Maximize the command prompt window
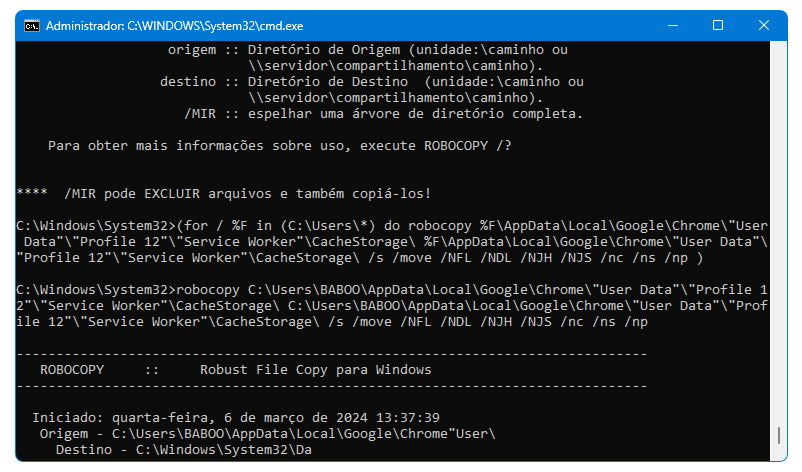Viewport: 802px width, 472px height. point(718,25)
